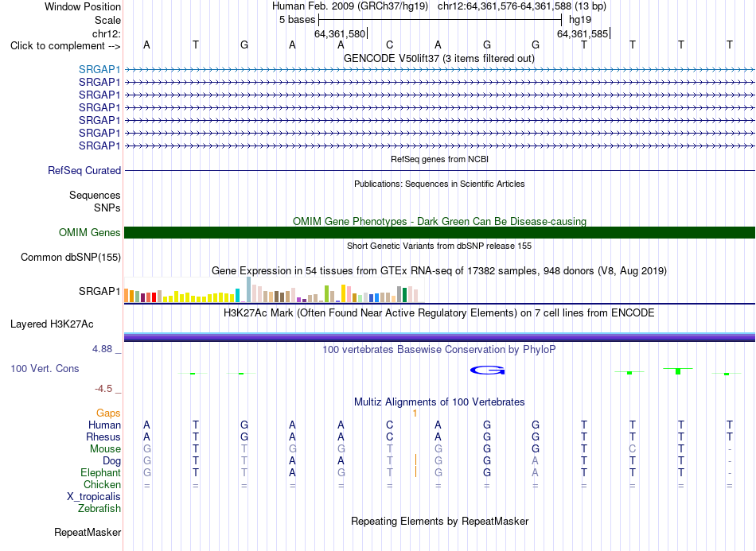
Task: Open the H3K27Ac Mark track title
Action: point(439,313)
